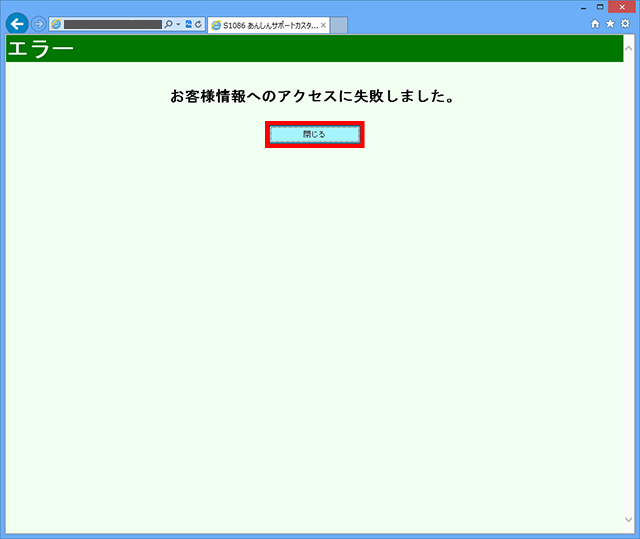The width and height of the screenshot is (640, 539).
Task: Click the browser forward arrow
Action: (x=38, y=24)
